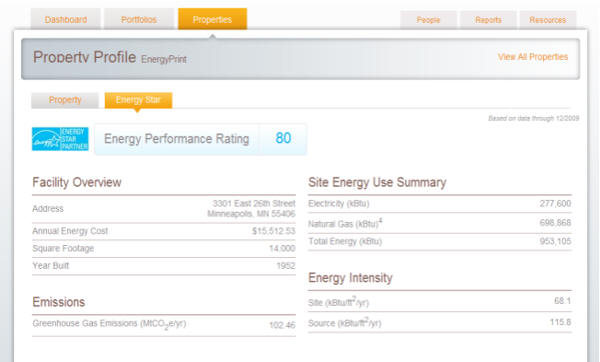Switch to the Property sub-tab
Viewport: 600px width, 362px height.
pos(65,100)
